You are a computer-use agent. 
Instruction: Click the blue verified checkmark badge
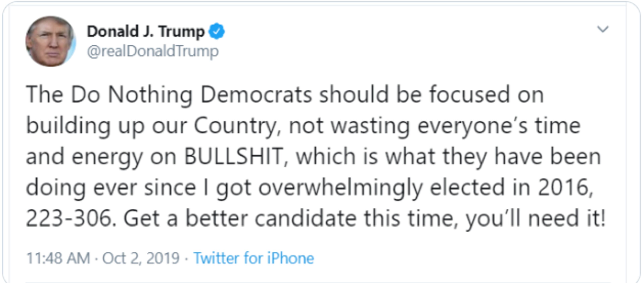217,31
